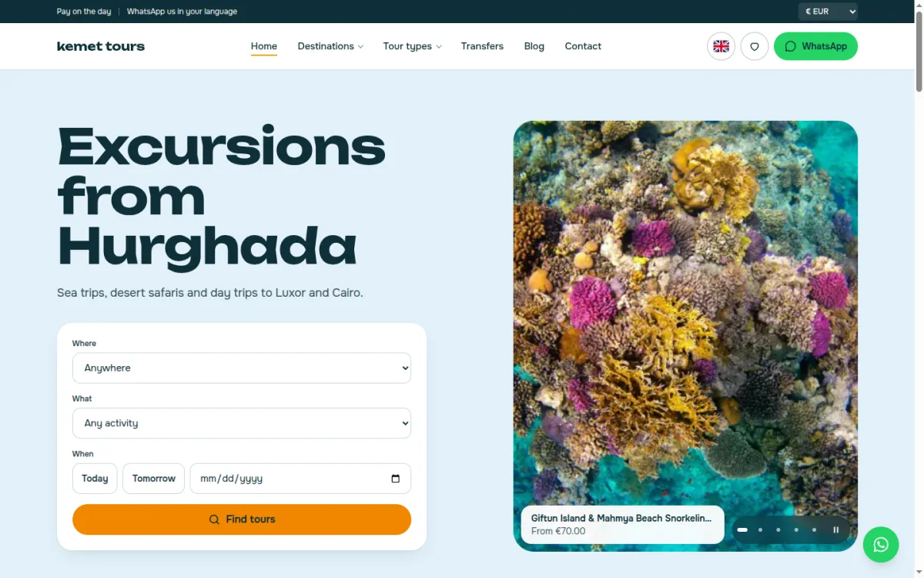Open the language selector flag icon
The height and width of the screenshot is (578, 924).
pos(721,46)
